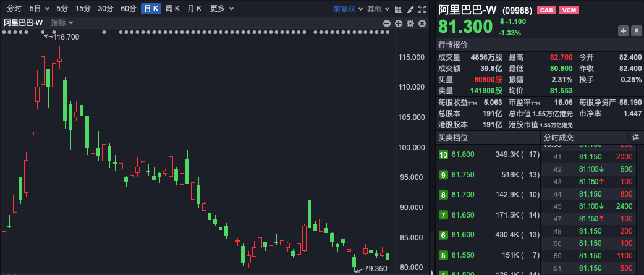This screenshot has height=275, width=644.
Task: Zoom in chart with plus icon
Action: click(x=399, y=23)
